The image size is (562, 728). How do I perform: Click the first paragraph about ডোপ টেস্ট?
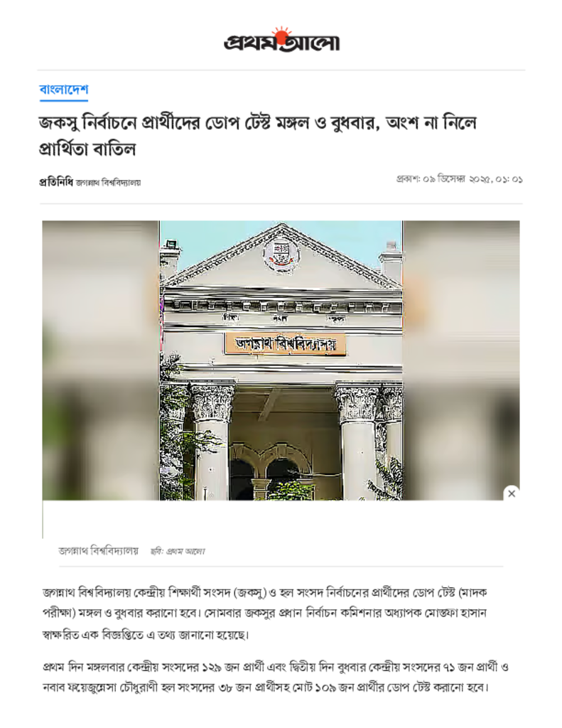[264, 614]
